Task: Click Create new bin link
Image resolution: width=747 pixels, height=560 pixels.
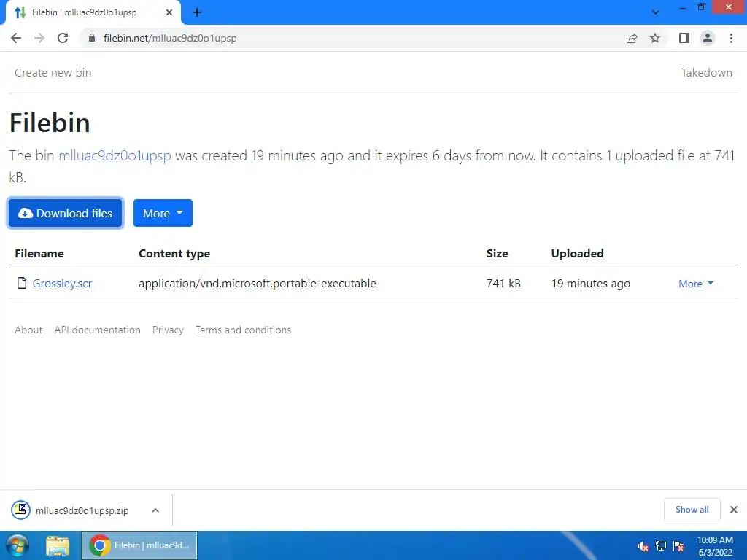Action: (53, 73)
